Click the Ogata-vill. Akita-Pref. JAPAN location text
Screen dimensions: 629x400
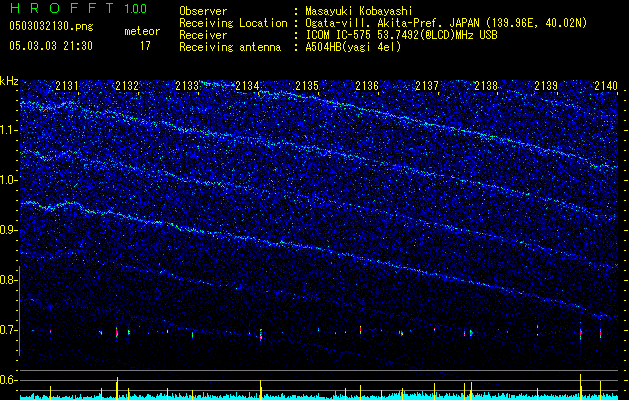[x=446, y=23]
